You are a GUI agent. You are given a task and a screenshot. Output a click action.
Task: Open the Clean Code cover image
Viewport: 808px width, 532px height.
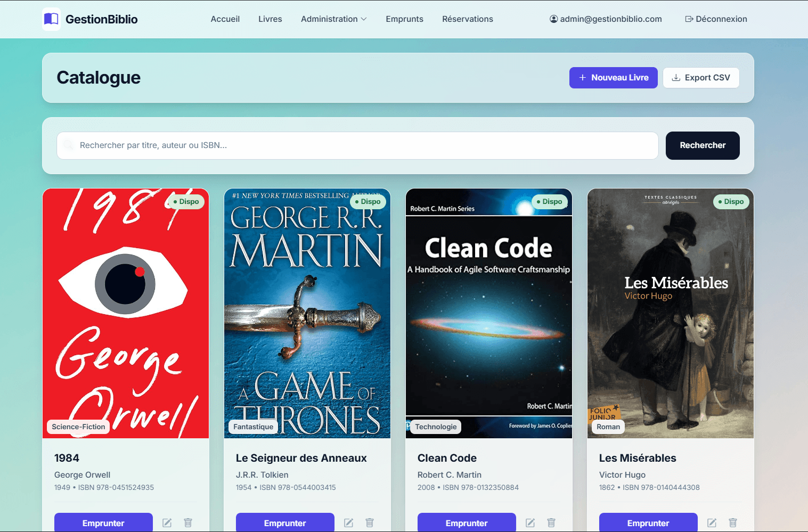tap(489, 313)
